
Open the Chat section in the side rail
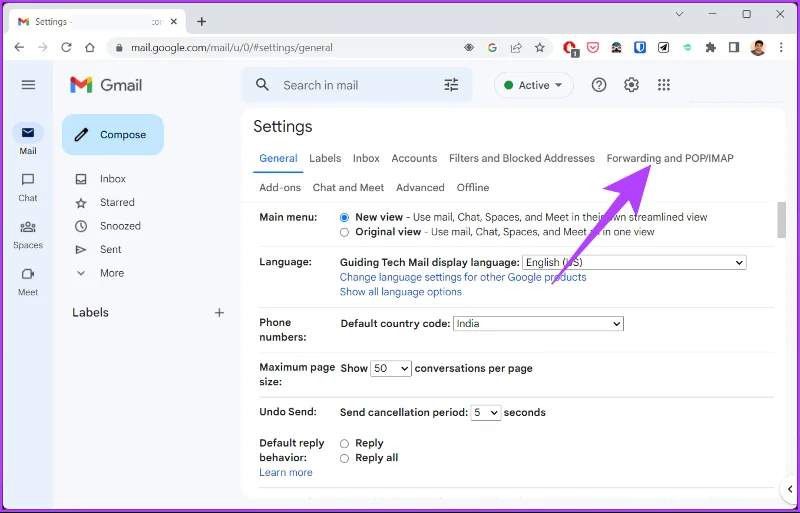click(x=28, y=187)
